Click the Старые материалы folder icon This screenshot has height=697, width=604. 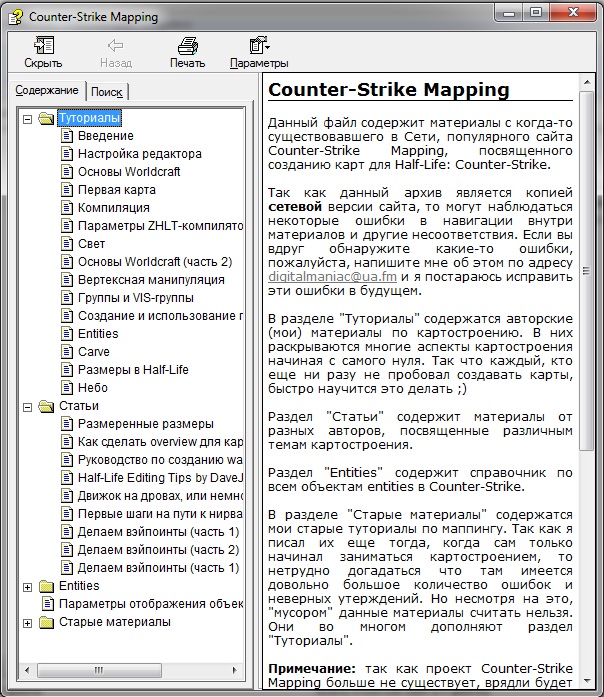tap(46, 622)
